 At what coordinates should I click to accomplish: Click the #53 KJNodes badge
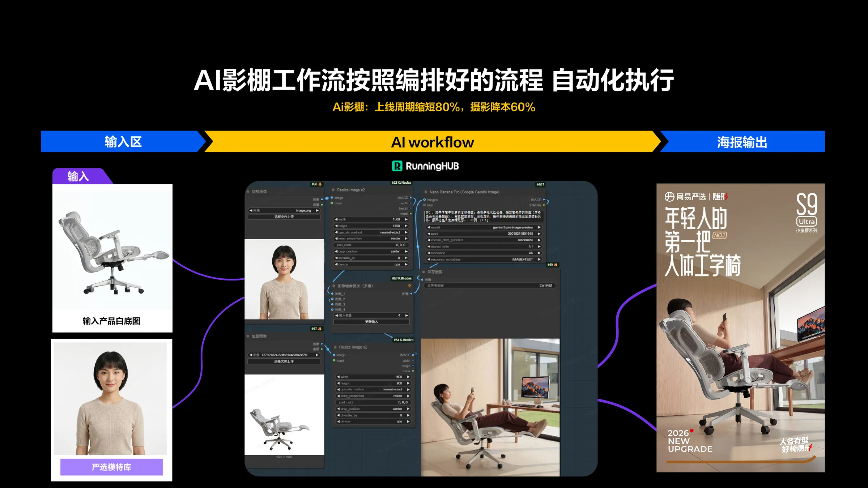click(x=401, y=183)
